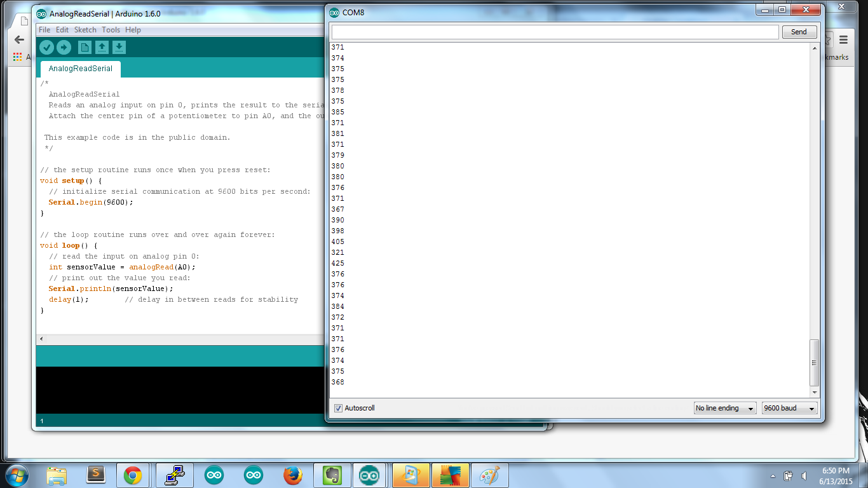Viewport: 868px width, 488px height.
Task: Open Windows Explorer from the taskbar
Action: (57, 475)
